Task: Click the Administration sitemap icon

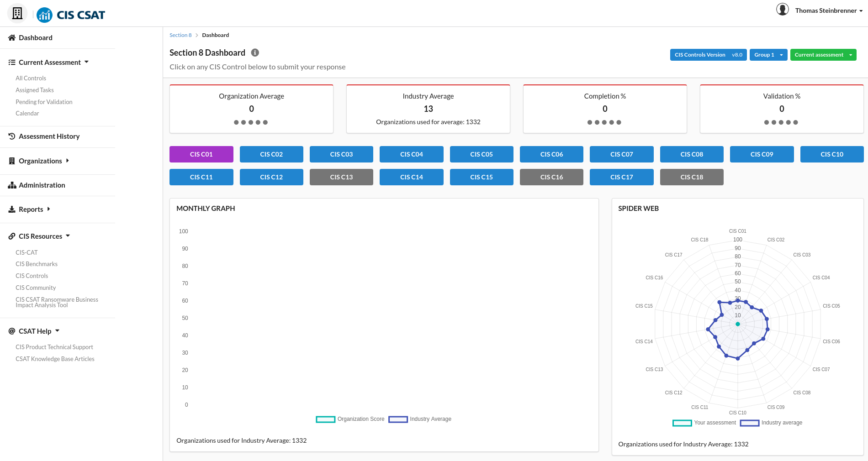Action: (12, 185)
